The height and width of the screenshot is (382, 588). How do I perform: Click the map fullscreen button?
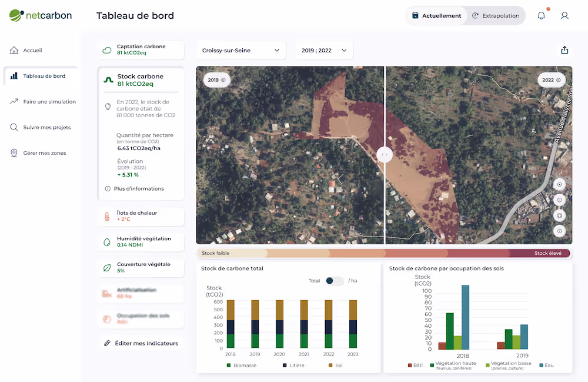click(559, 215)
